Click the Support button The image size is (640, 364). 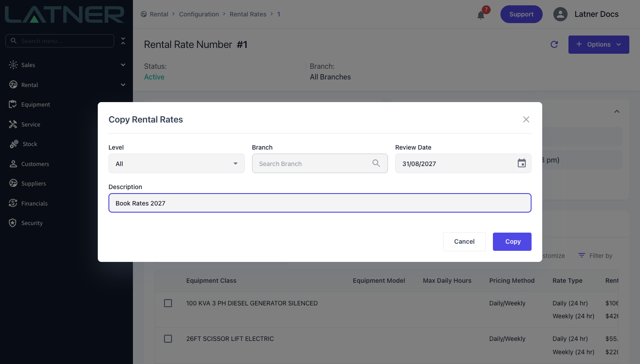[x=521, y=14]
